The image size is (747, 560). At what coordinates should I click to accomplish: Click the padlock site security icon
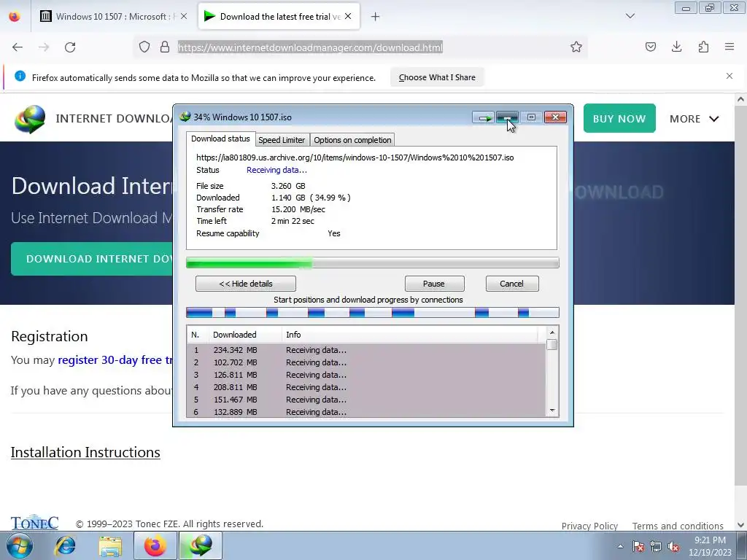165,47
